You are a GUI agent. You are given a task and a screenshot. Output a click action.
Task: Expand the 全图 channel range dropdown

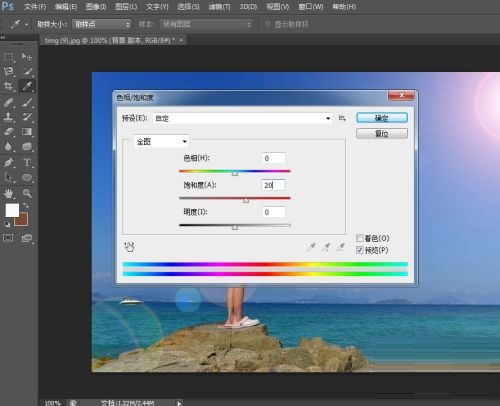point(161,142)
